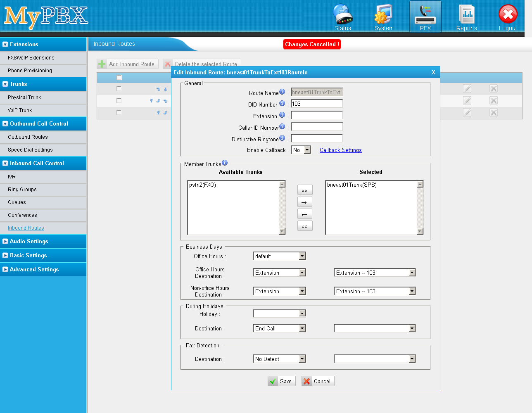Select the PBX section icon
532x413 pixels.
425,17
